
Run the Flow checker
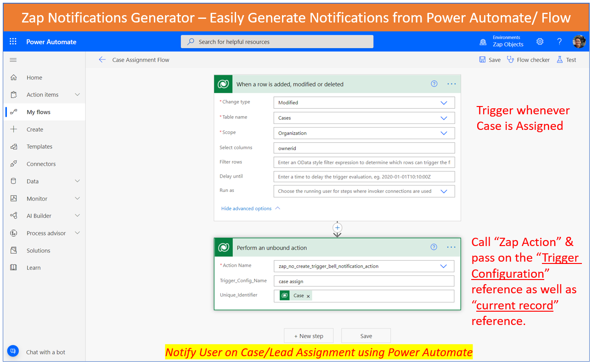coord(528,60)
